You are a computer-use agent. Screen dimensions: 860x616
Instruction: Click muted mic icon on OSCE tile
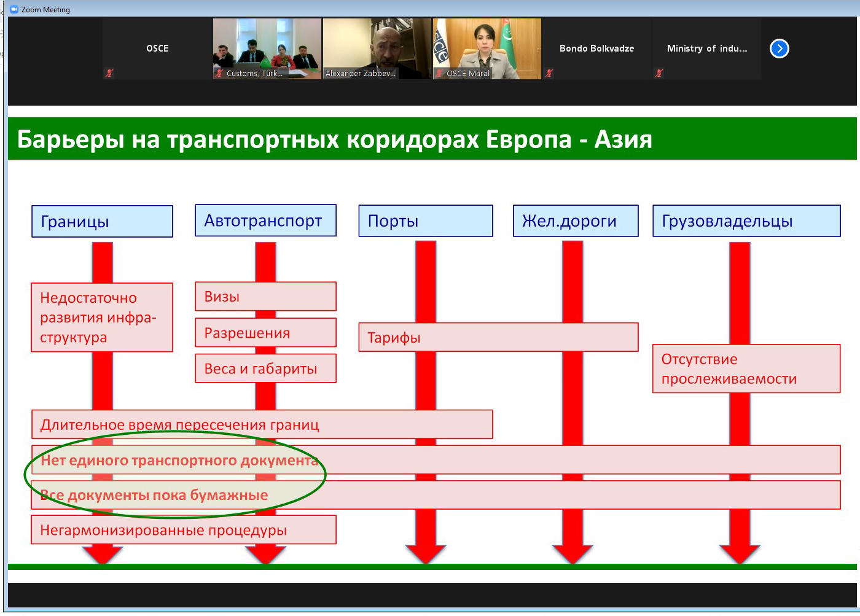109,73
